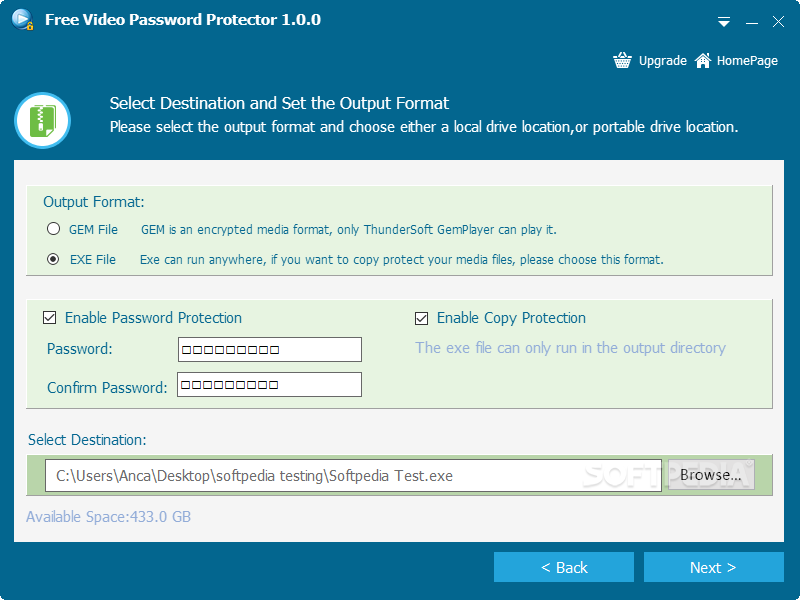Go to the previous step with Back

click(564, 567)
